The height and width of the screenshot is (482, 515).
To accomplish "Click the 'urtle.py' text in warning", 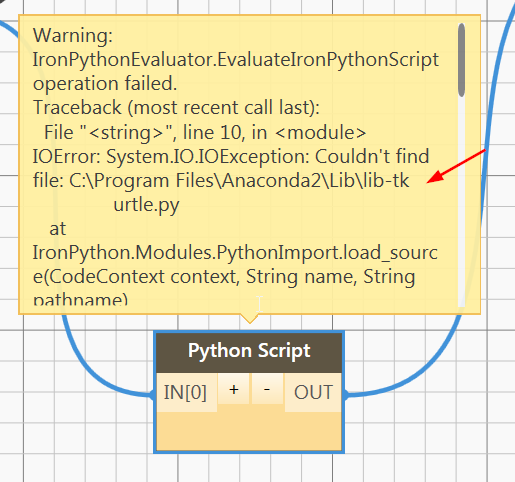I will (146, 205).
